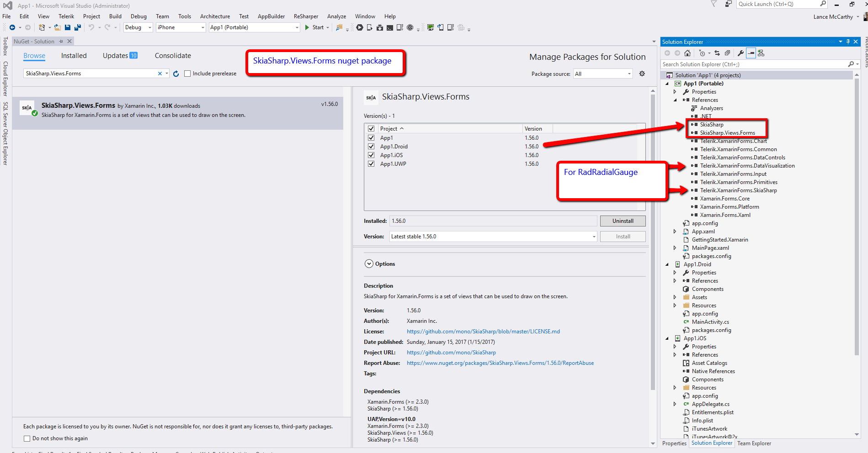
Task: Click the Lance McCarthy account name
Action: tap(833, 17)
